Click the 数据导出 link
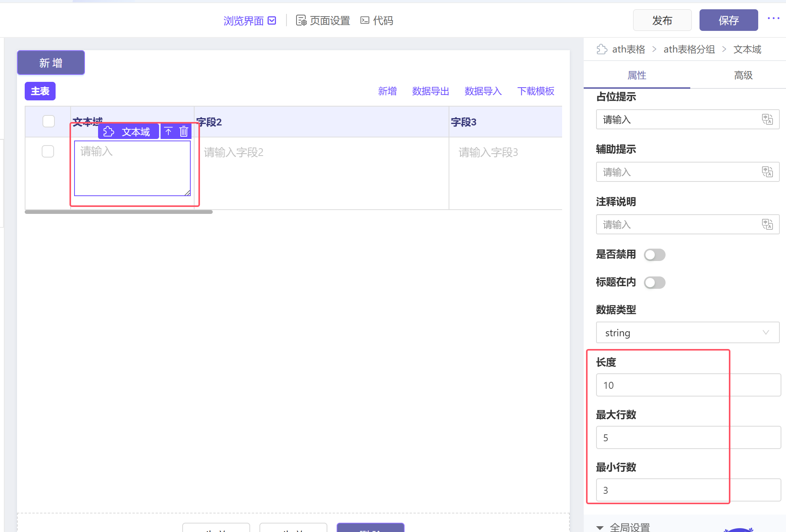This screenshot has height=532, width=786. coord(430,91)
